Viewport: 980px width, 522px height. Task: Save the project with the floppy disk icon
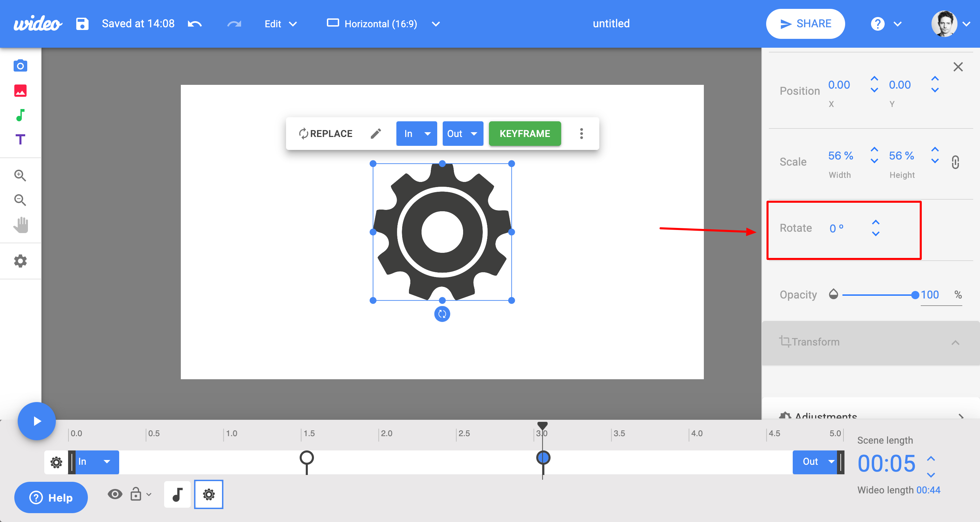(82, 24)
